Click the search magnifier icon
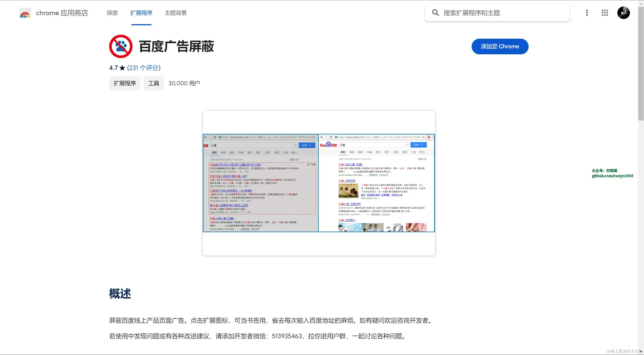The height and width of the screenshot is (355, 644). [435, 13]
